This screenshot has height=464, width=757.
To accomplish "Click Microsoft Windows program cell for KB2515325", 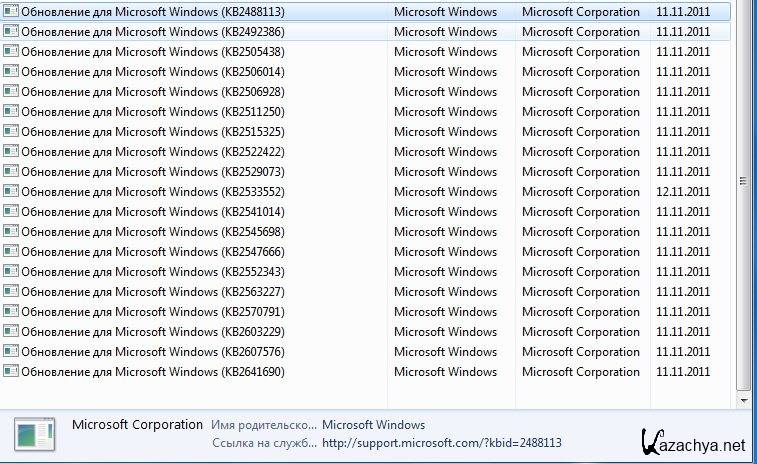I will [445, 132].
